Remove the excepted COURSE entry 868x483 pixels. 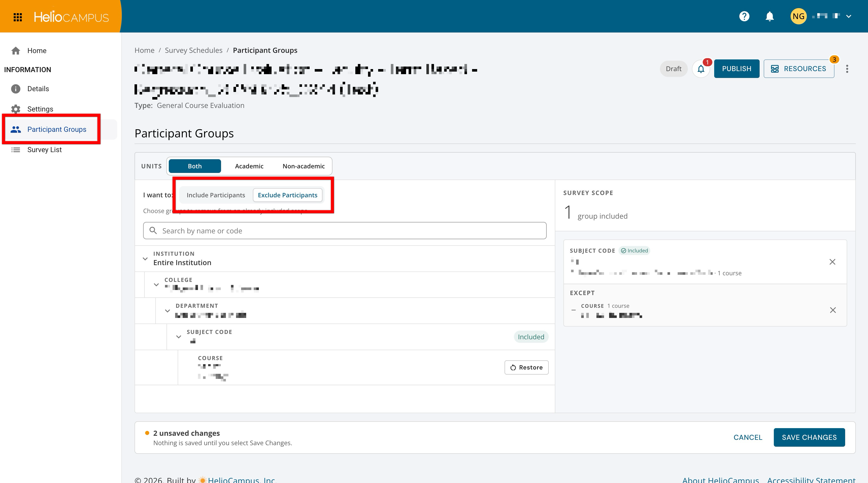pyautogui.click(x=833, y=310)
